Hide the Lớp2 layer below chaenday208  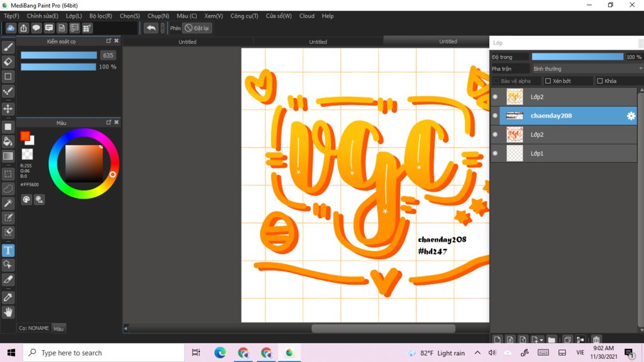click(x=495, y=134)
